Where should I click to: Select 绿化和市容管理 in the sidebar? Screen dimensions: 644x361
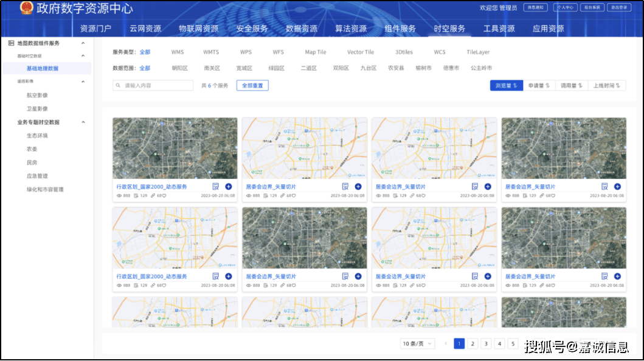pos(45,189)
